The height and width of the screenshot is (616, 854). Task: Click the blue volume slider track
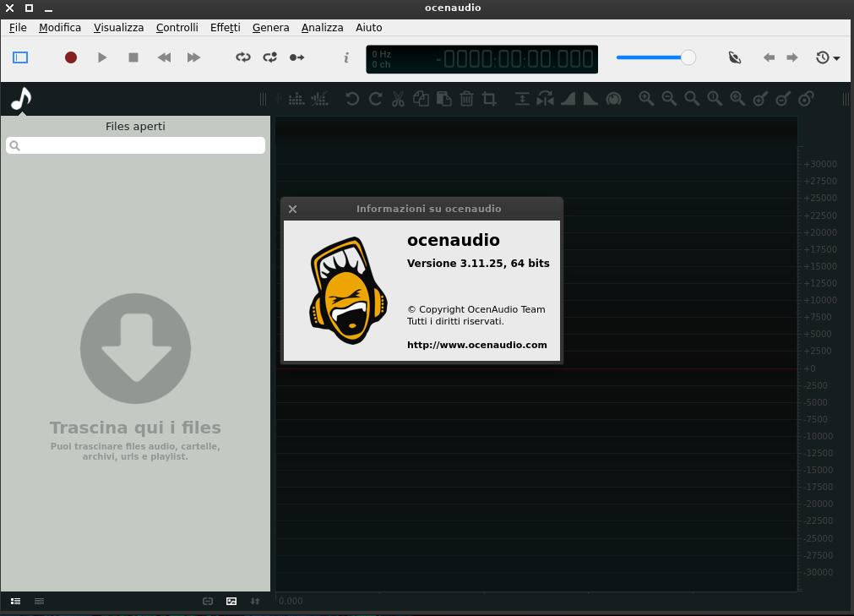tap(649, 57)
